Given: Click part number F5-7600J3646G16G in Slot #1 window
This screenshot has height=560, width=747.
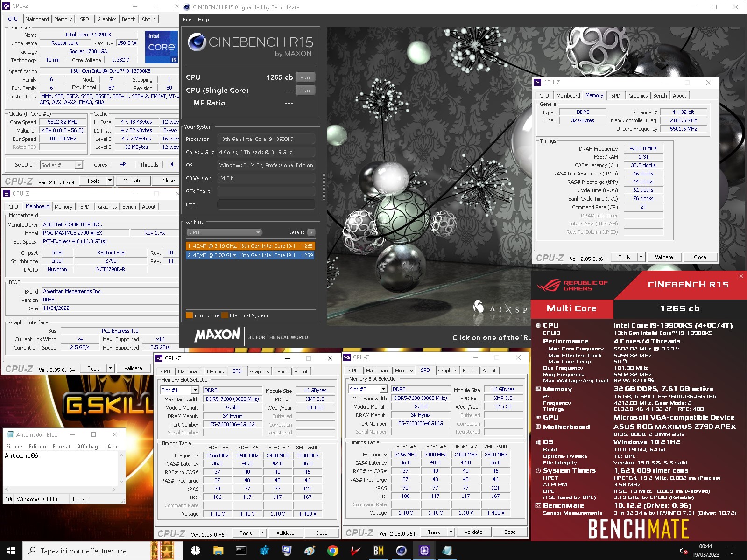Looking at the screenshot, I should 232,425.
